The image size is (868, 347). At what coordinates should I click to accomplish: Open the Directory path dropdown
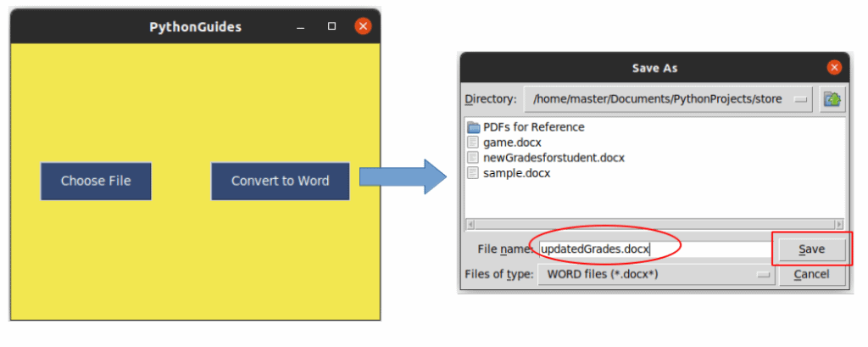point(668,99)
